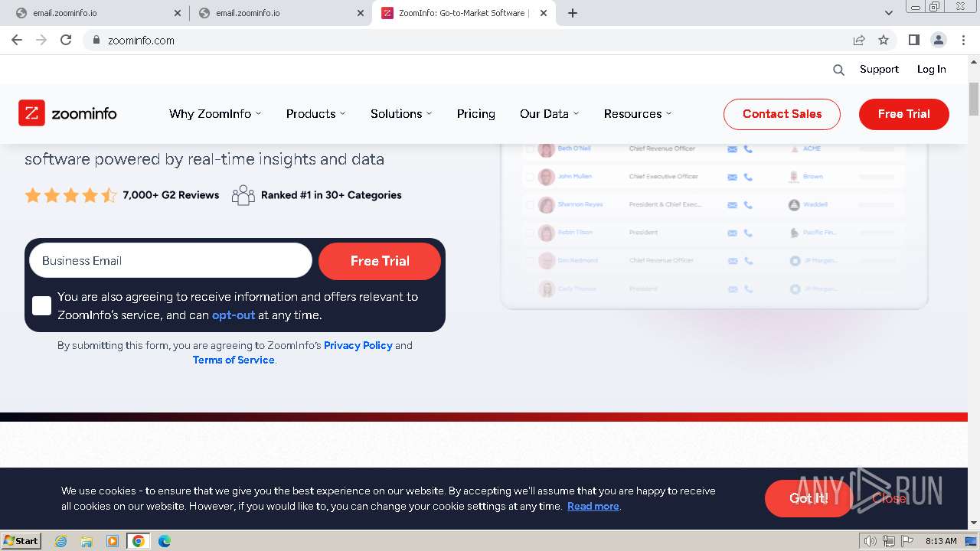Focus the Business Email field
Screen dimensions: 980x551
coord(171,261)
